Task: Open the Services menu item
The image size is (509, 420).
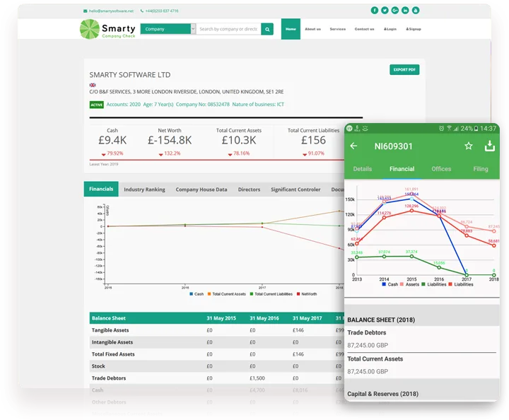Action: pyautogui.click(x=338, y=29)
